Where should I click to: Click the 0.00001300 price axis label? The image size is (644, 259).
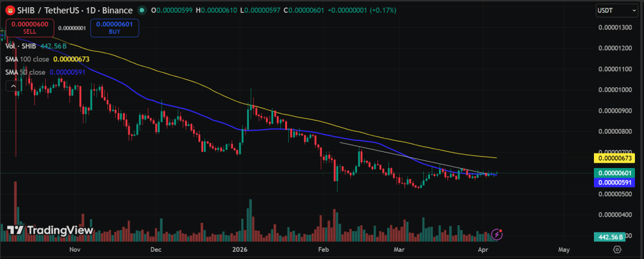(614, 28)
